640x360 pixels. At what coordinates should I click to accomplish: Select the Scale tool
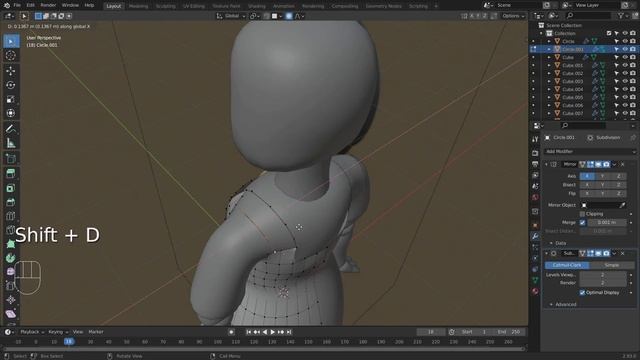11,99
